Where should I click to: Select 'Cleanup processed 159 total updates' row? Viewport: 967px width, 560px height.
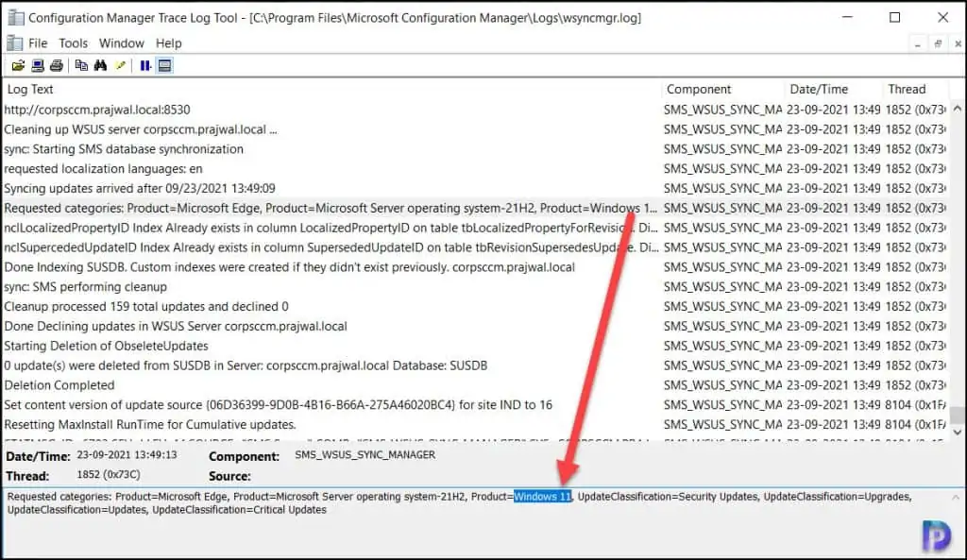pyautogui.click(x=475, y=307)
